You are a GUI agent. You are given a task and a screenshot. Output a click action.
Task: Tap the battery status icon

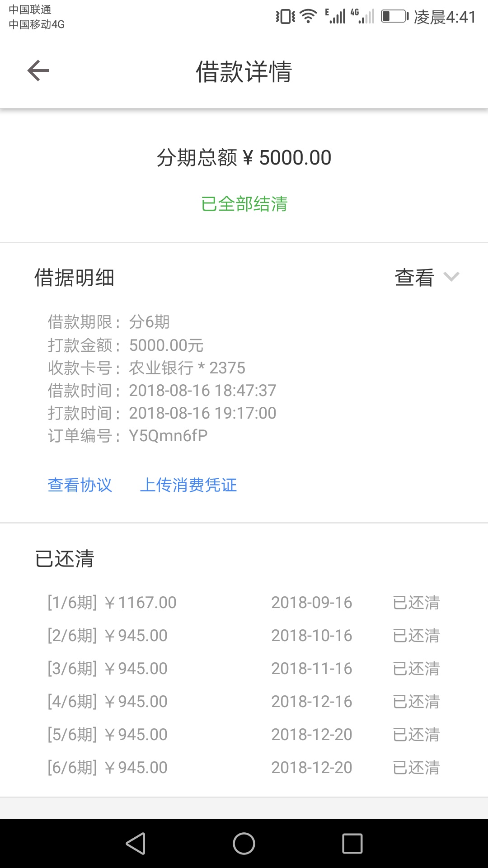395,16
